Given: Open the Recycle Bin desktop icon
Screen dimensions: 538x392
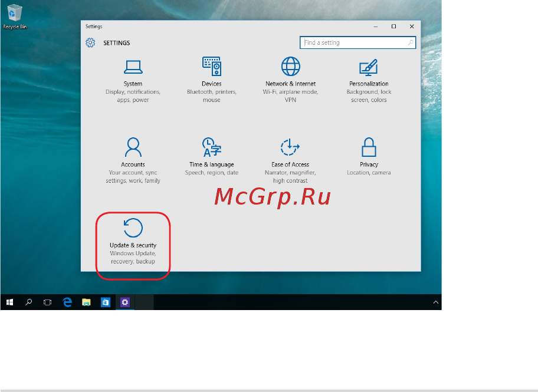Looking at the screenshot, I should (x=15, y=17).
